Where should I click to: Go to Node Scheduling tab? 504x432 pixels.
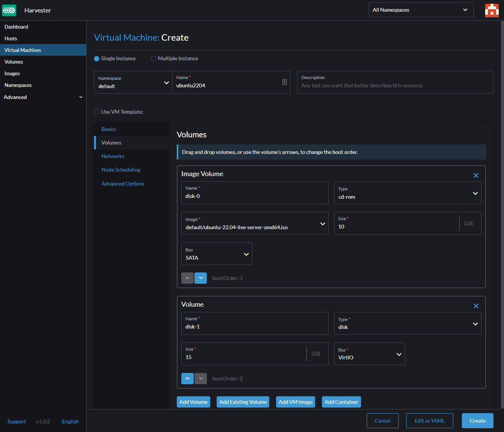[121, 170]
